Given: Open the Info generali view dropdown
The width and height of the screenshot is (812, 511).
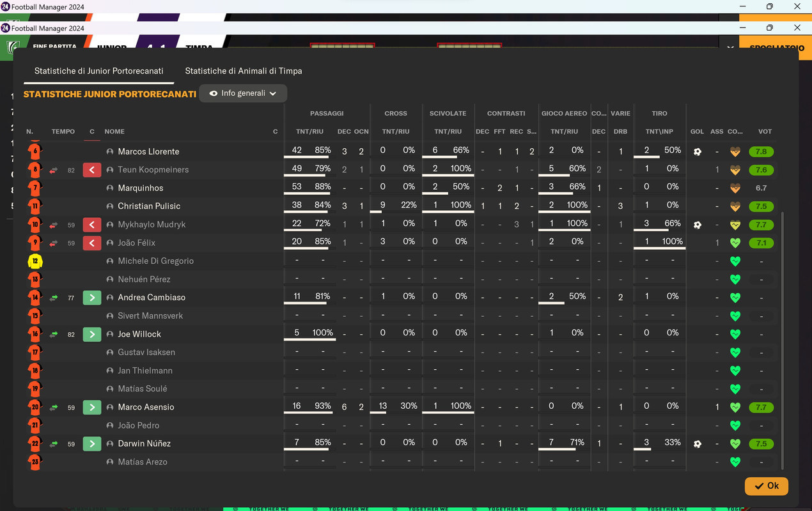Looking at the screenshot, I should [243, 93].
